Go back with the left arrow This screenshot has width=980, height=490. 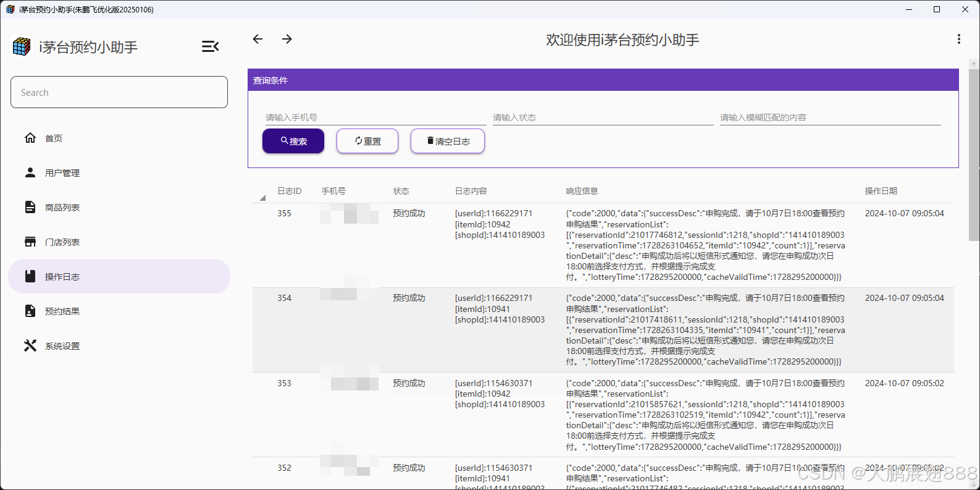pyautogui.click(x=258, y=39)
